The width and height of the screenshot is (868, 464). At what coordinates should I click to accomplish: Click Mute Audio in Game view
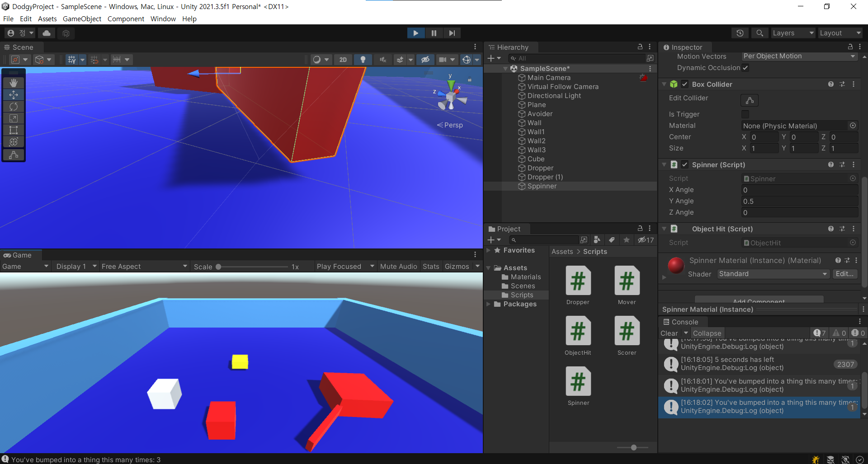coord(398,267)
